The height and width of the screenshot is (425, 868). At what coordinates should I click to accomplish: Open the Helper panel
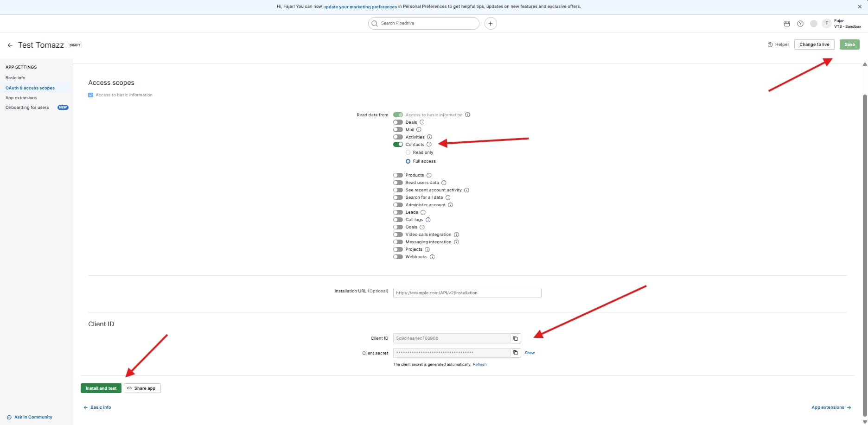click(x=779, y=44)
